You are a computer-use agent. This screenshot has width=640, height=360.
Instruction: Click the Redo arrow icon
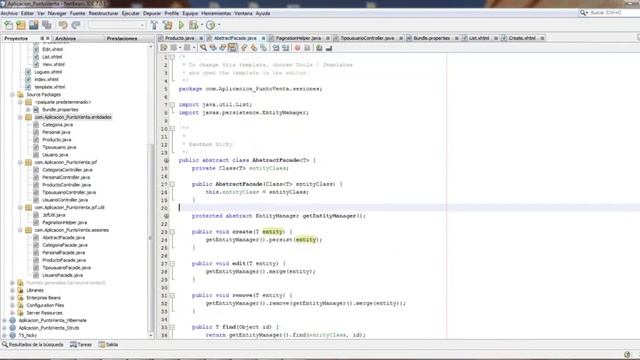76,25
